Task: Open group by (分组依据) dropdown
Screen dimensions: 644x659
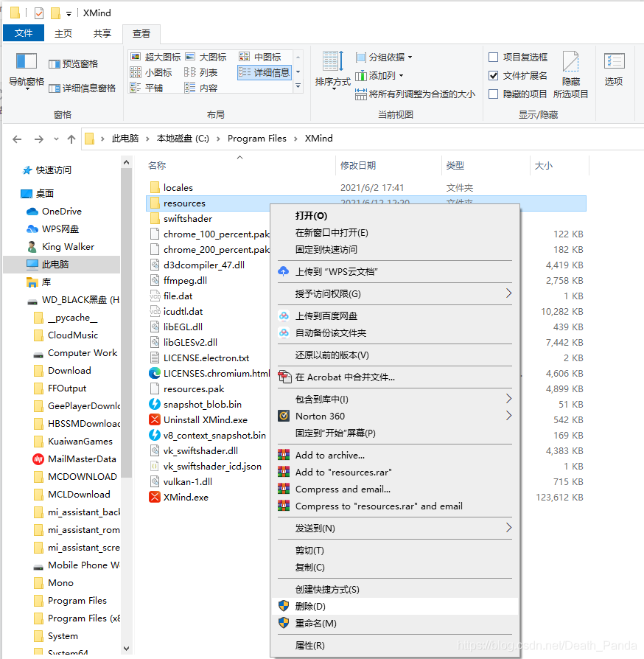Action: coord(384,57)
